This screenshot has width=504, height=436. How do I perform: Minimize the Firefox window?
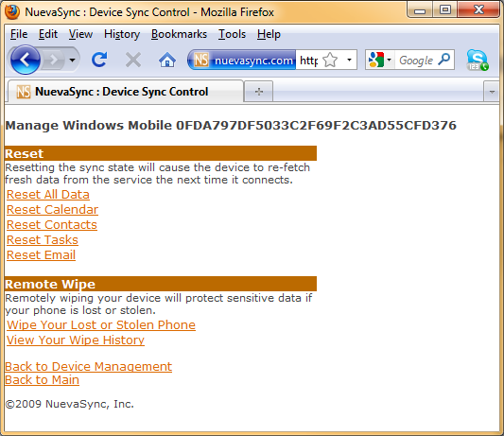tap(420, 11)
